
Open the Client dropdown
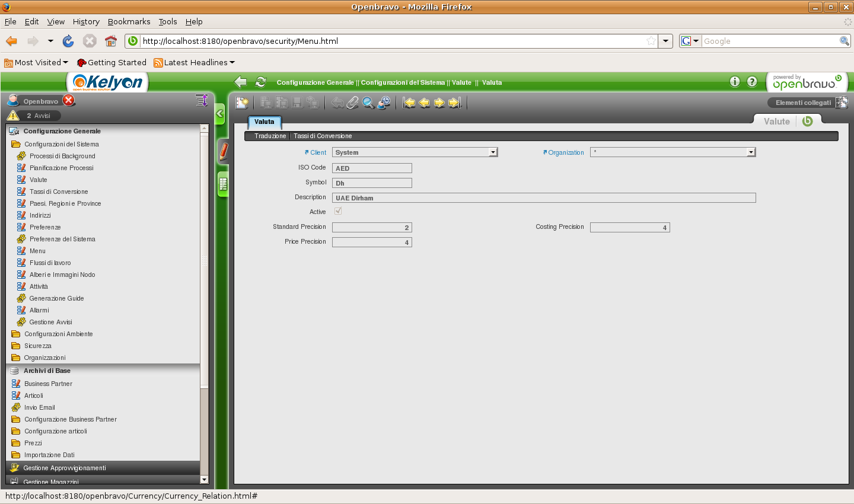click(x=492, y=152)
